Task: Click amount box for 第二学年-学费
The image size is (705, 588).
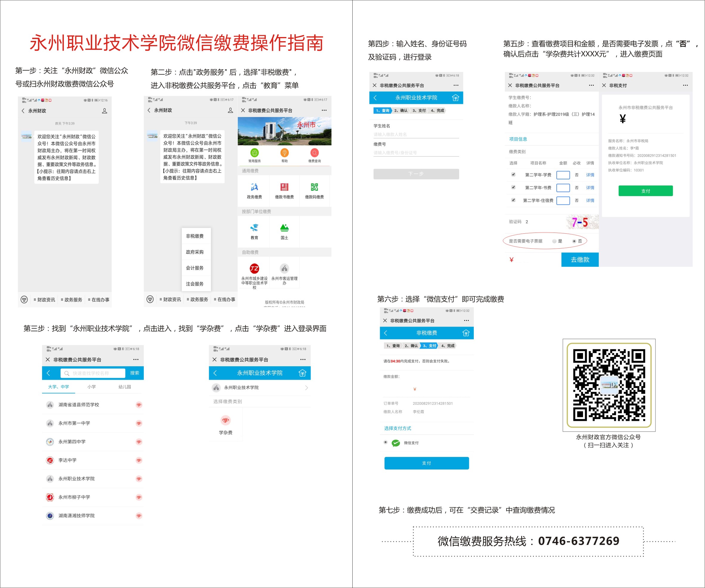Action: coord(563,175)
